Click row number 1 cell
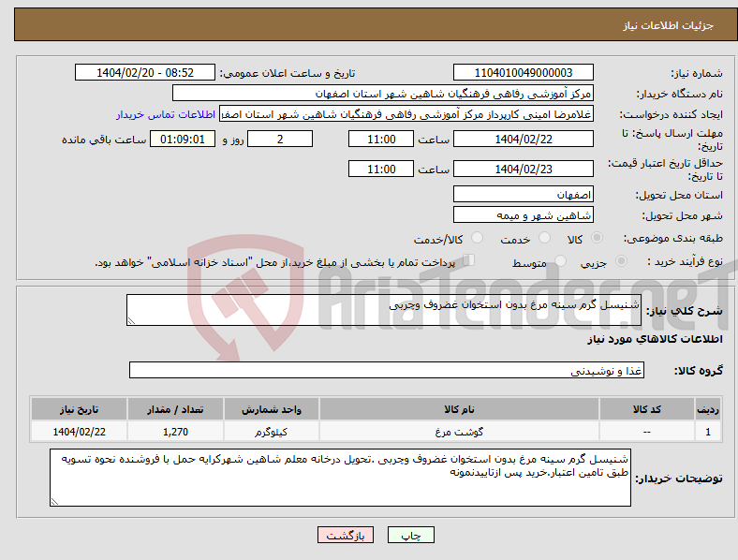 [x=708, y=432]
